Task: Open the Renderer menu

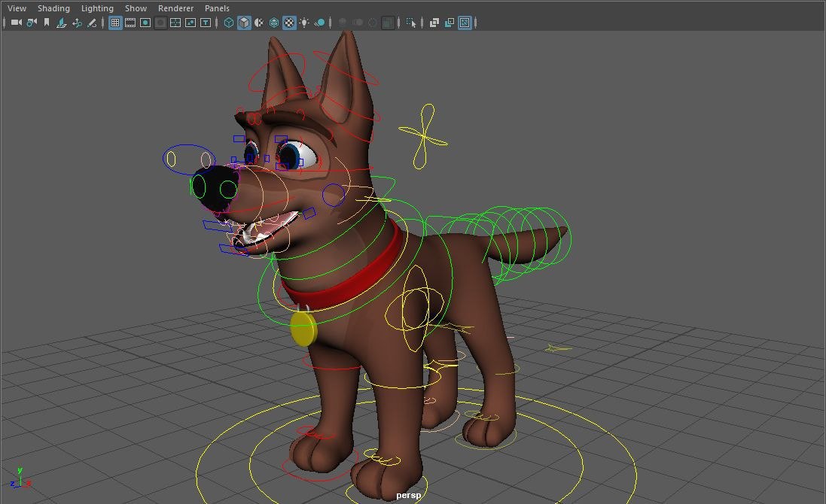Action: [x=175, y=8]
